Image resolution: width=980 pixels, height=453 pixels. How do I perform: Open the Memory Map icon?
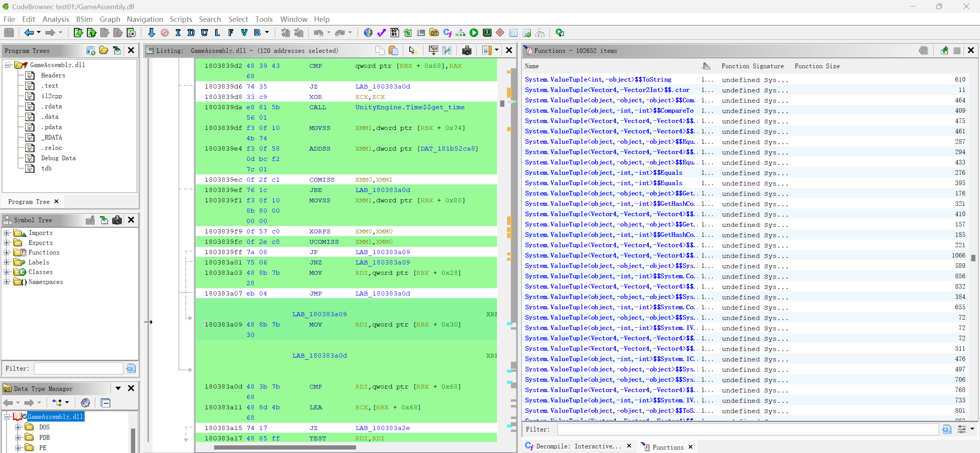[x=487, y=33]
